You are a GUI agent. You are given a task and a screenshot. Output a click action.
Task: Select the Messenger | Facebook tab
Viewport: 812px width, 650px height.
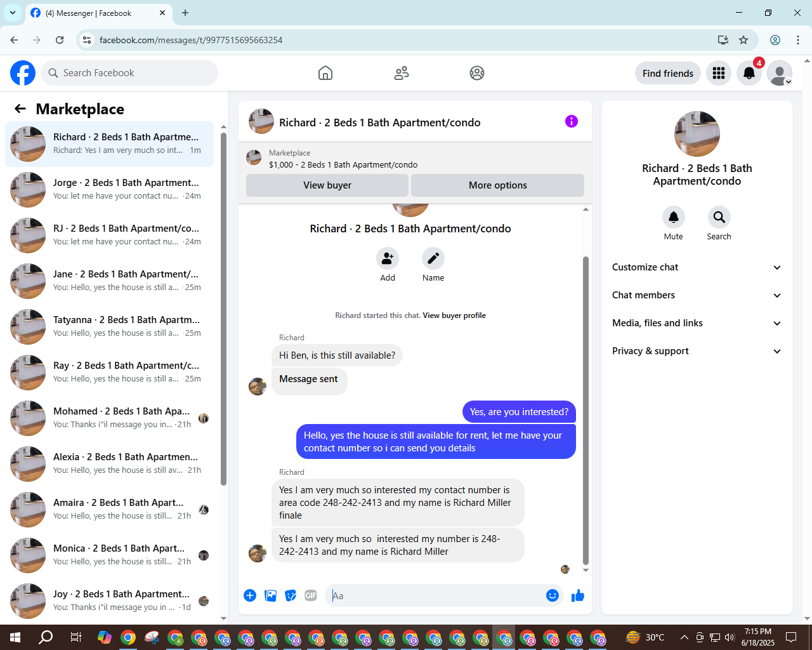98,13
